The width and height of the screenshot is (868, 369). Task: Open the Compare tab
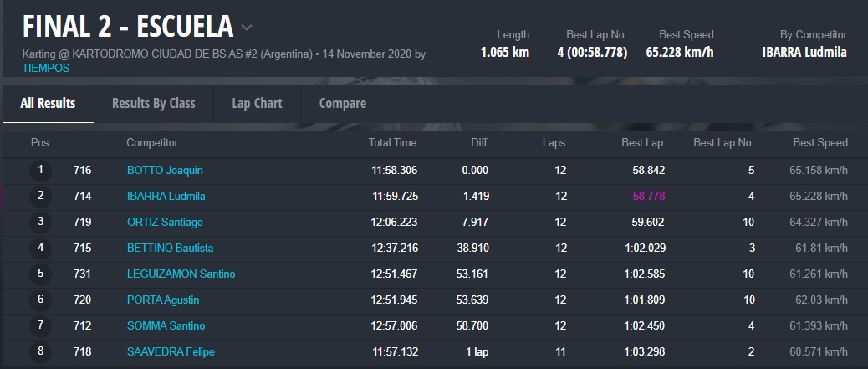[343, 104]
